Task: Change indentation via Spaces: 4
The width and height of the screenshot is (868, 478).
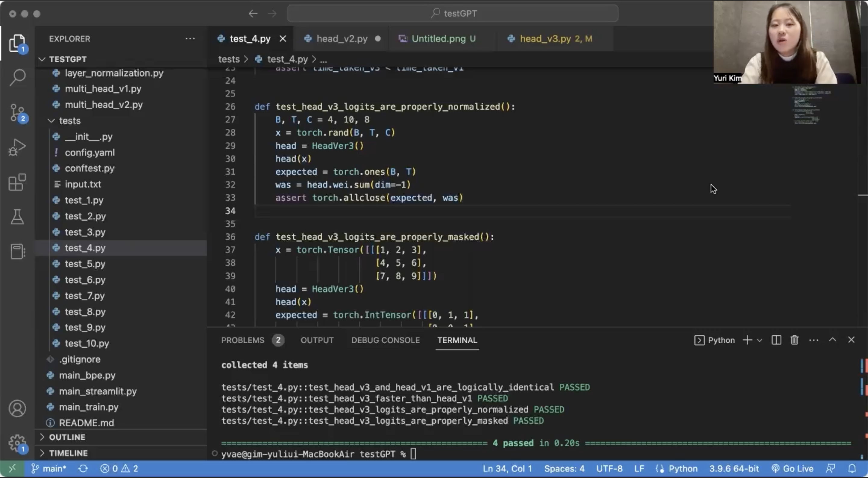Action: 565,469
